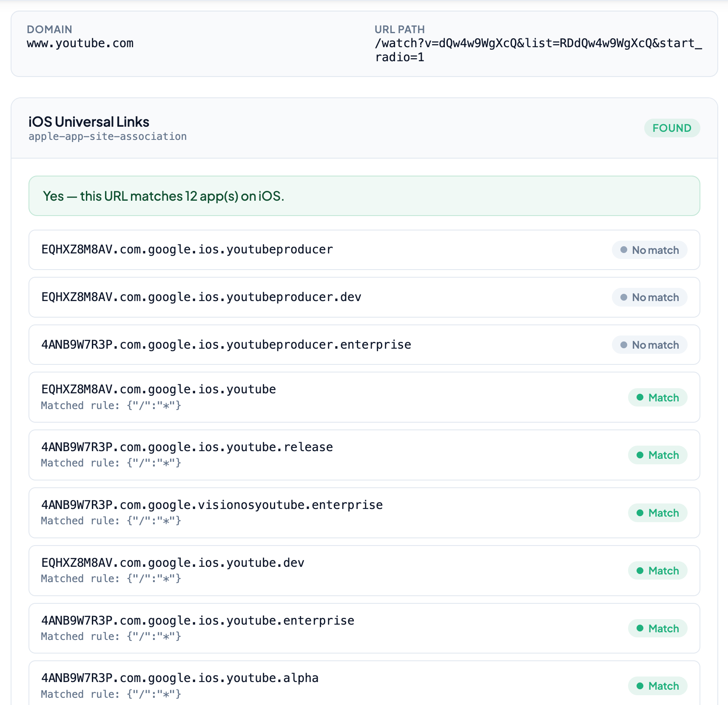Click matched rule under EQHXZ8M8AV.com.google.ios.youtube
Viewport: 728px width, 705px height.
click(111, 406)
